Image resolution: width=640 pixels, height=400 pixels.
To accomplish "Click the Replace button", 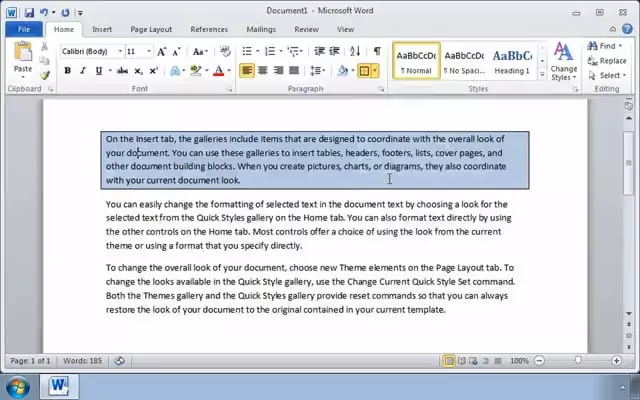I will pos(607,61).
